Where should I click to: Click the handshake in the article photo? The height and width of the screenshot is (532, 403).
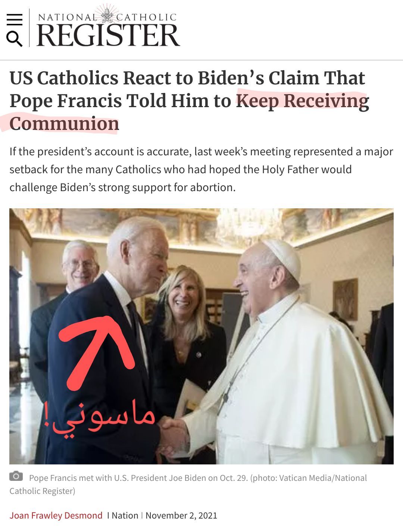pos(175,435)
